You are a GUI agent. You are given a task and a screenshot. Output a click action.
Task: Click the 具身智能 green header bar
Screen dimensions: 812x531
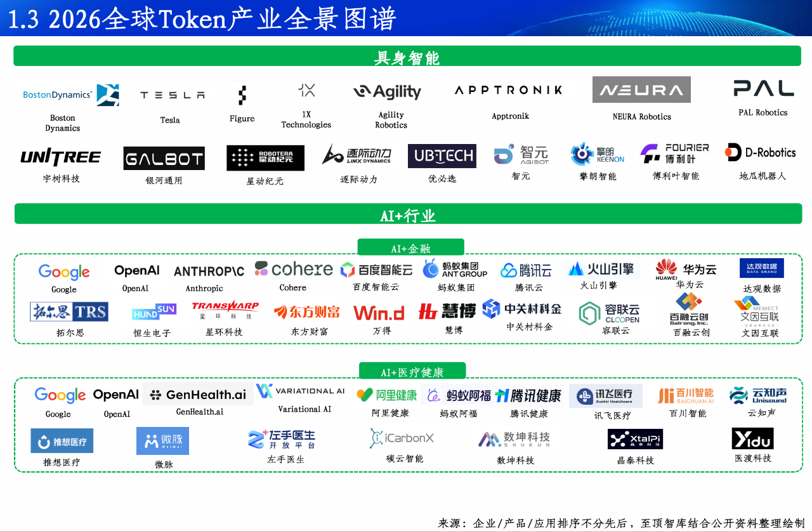407,56
